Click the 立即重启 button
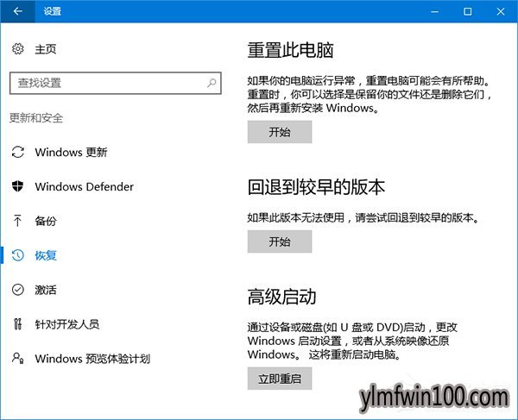Image resolution: width=518 pixels, height=420 pixels. point(280,379)
